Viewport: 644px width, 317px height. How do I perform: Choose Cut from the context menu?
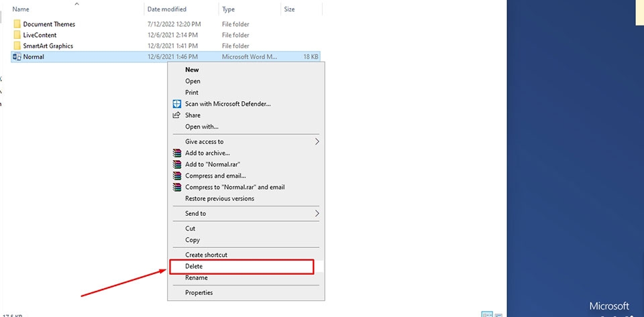pos(190,229)
